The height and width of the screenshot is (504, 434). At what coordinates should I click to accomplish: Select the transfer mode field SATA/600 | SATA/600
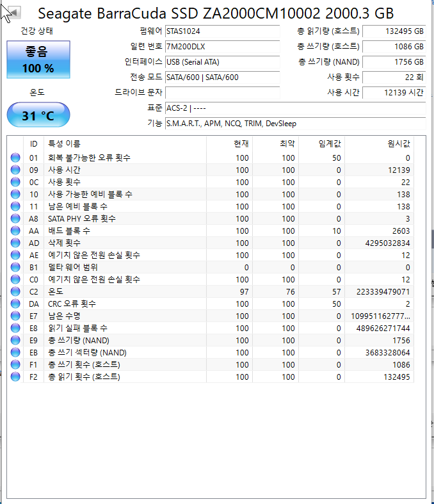coord(222,77)
